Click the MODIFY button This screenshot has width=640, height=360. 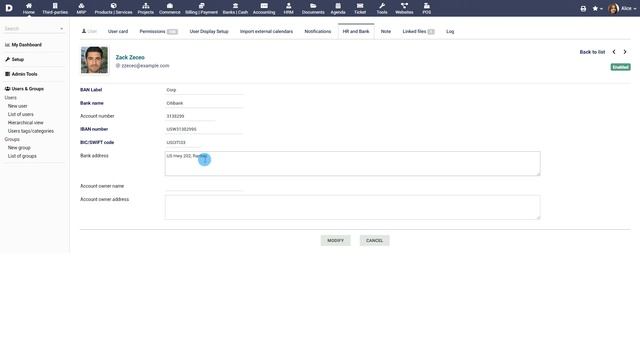click(336, 241)
